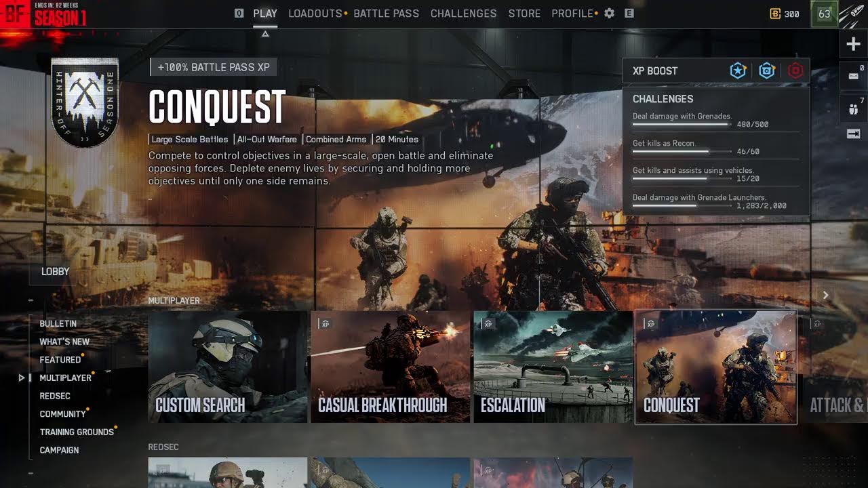Viewport: 868px width, 488px height.
Task: Click the Battlefield BF logo
Action: [x=15, y=14]
